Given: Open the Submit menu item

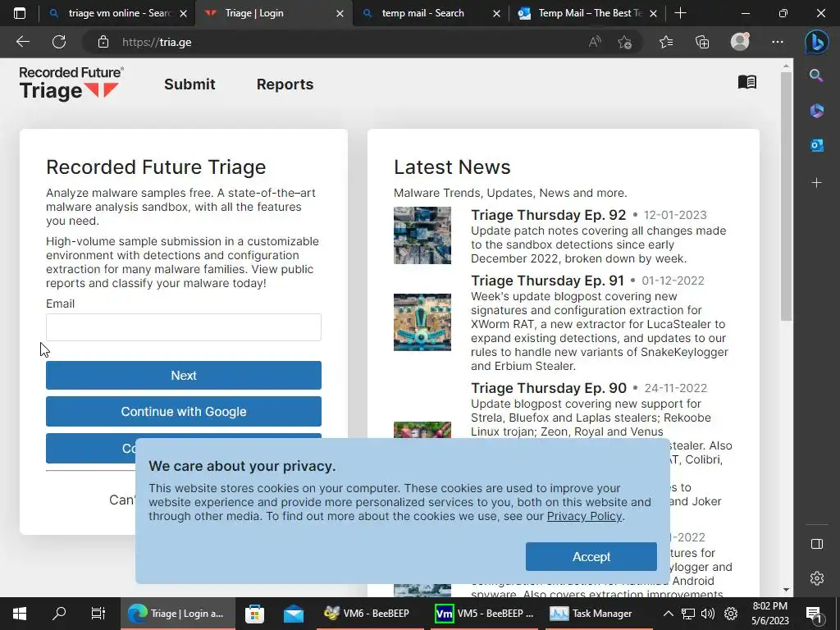Looking at the screenshot, I should pos(189,84).
